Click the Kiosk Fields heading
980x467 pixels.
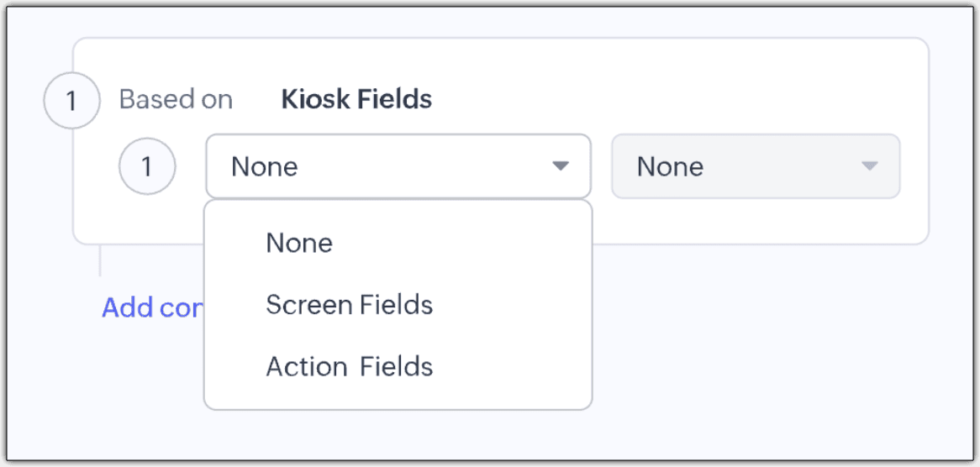pos(356,100)
